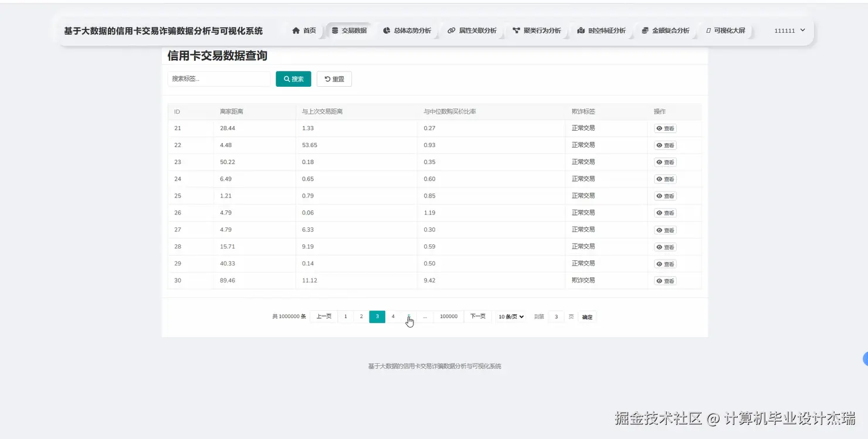The image size is (868, 439).
Task: Click the 89.46 distance cell
Action: tap(228, 281)
